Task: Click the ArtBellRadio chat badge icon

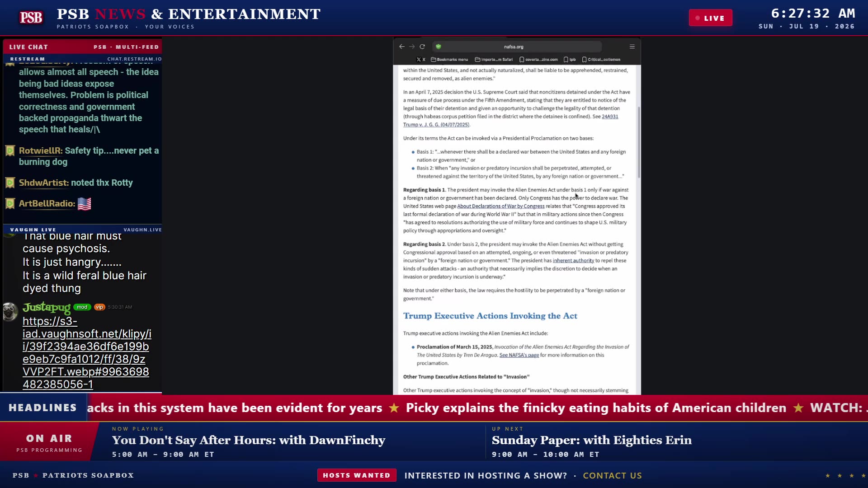Action: pos(10,204)
